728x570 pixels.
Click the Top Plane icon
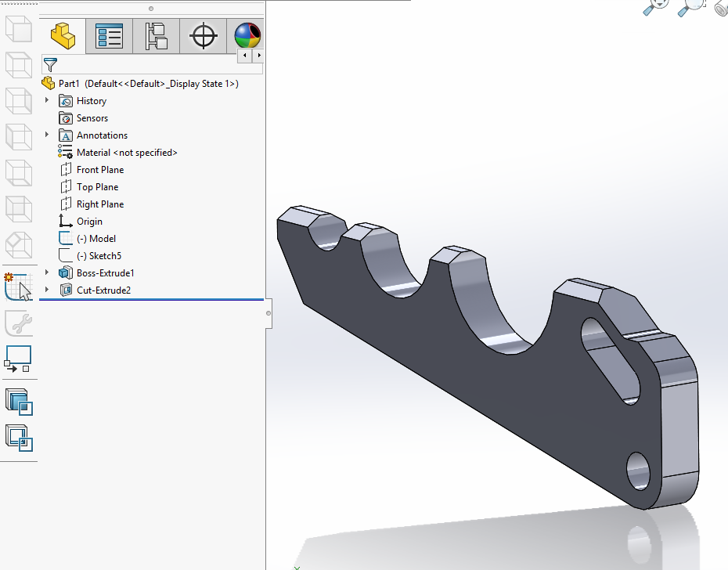[66, 187]
